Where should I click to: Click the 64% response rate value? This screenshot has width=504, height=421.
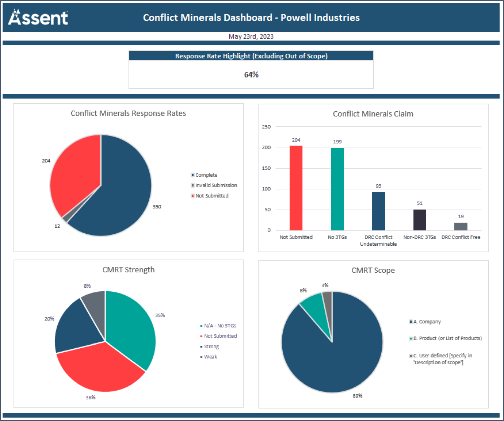251,75
